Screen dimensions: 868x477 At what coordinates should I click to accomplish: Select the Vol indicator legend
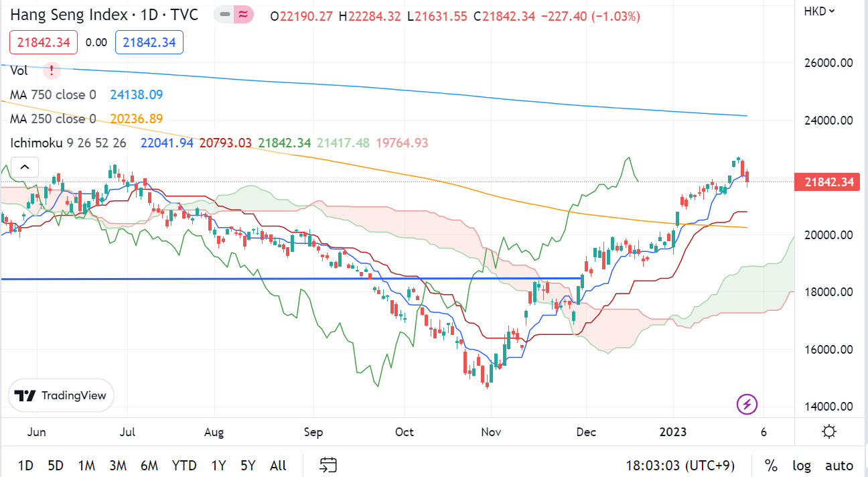(19, 70)
